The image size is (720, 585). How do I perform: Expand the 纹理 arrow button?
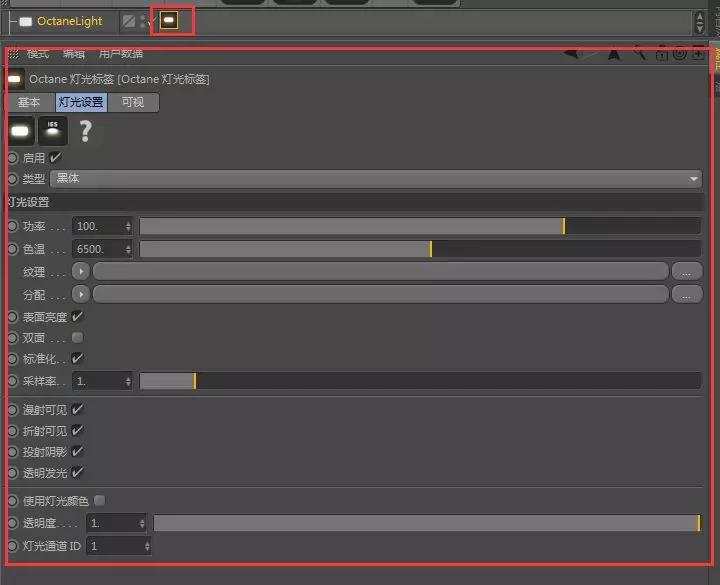(x=81, y=271)
